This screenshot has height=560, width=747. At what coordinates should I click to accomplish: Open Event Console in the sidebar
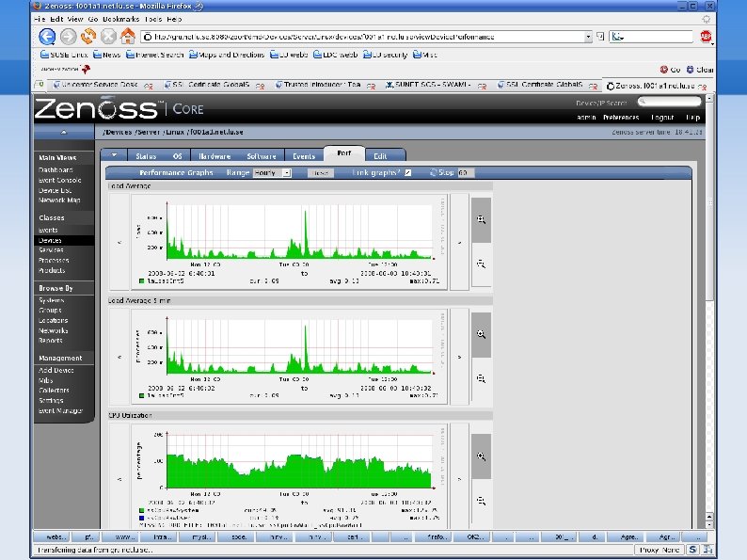[60, 180]
